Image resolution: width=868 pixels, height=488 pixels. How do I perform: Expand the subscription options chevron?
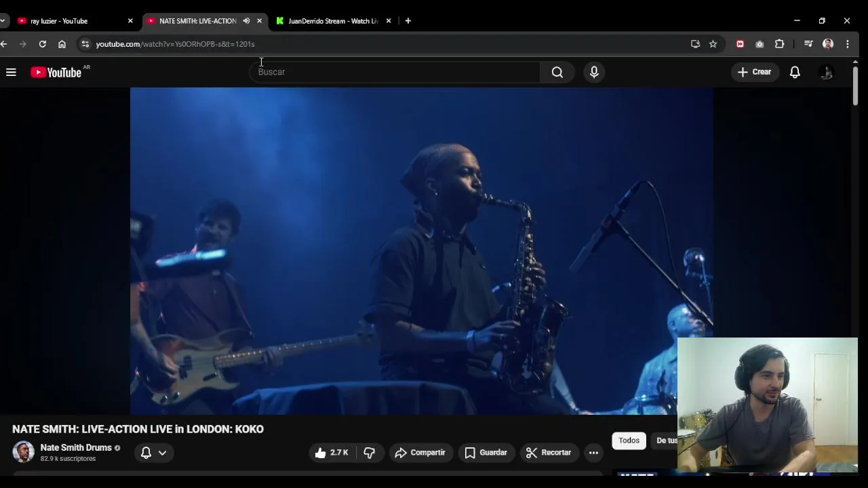pos(162,452)
